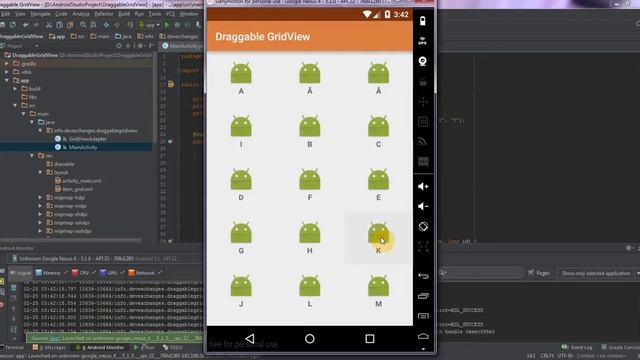This screenshot has width=640, height=360.
Task: Open the Genymotion camera widget
Action: coord(422,61)
